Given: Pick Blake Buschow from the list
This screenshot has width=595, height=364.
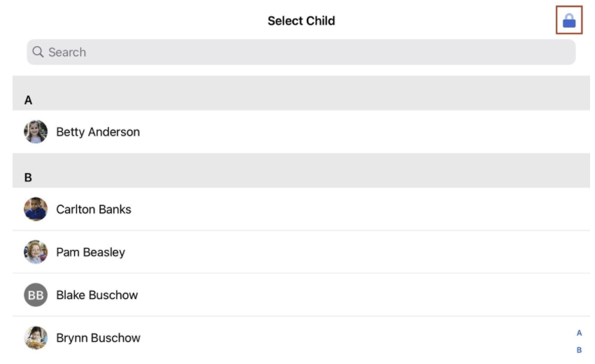Looking at the screenshot, I should click(x=96, y=295).
